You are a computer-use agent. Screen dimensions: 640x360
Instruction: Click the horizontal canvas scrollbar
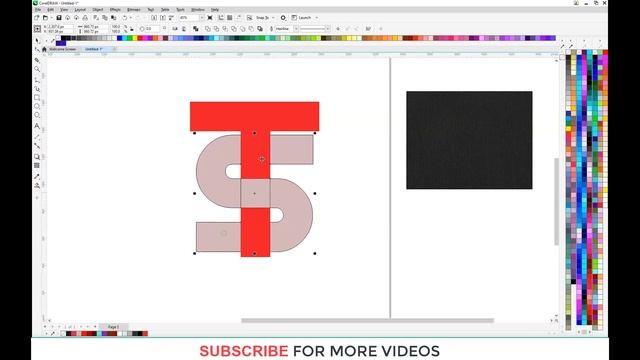pos(367,320)
